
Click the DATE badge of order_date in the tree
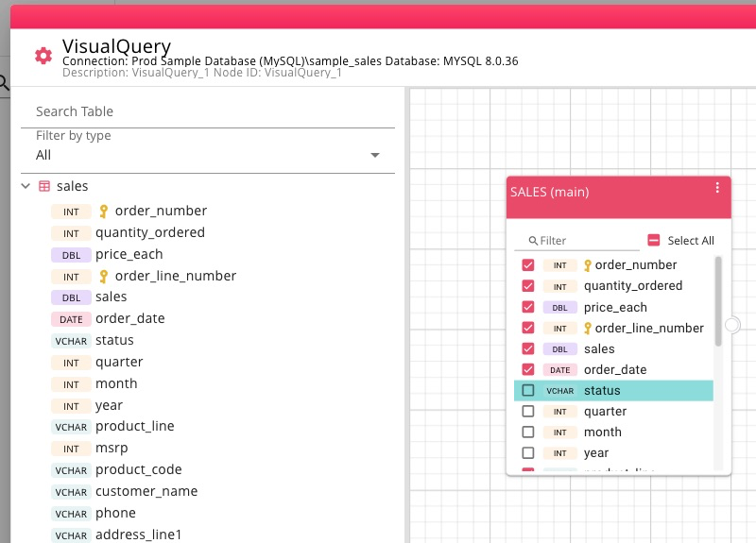(x=71, y=319)
